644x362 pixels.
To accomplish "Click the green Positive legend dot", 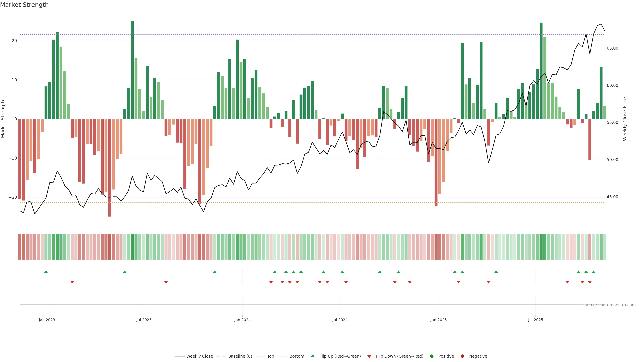I will point(432,356).
